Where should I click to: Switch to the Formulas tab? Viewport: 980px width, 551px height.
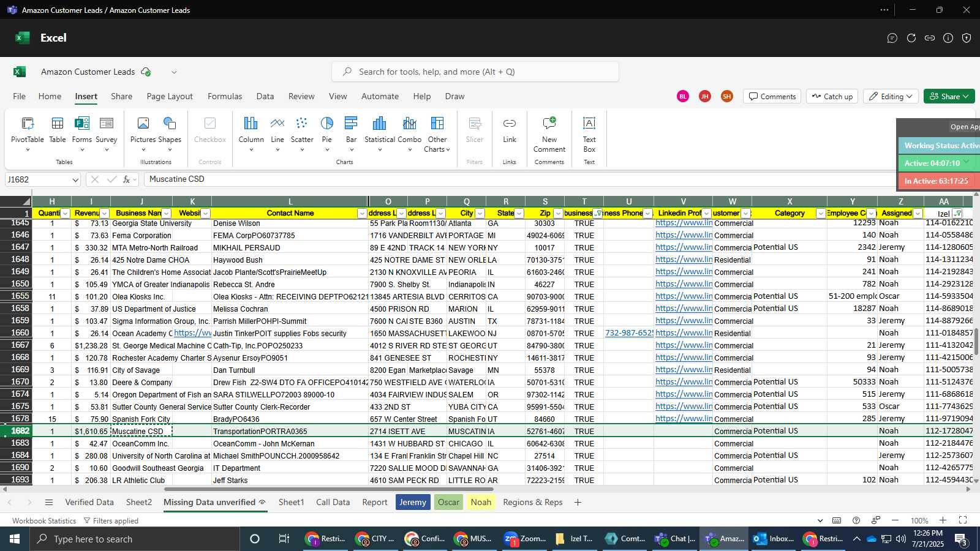225,96
